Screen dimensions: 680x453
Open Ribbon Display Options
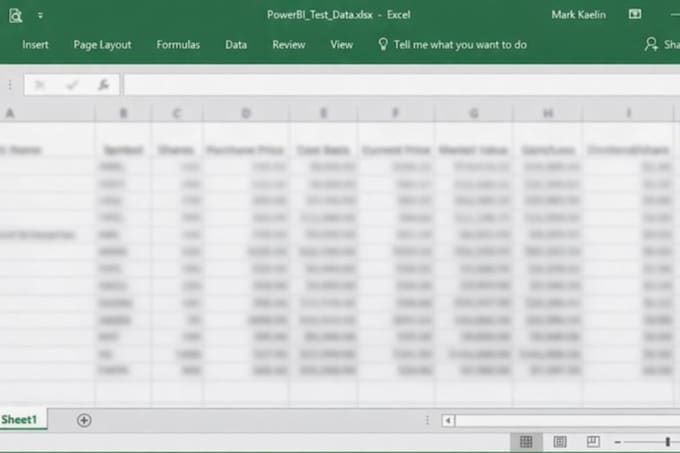tap(635, 14)
